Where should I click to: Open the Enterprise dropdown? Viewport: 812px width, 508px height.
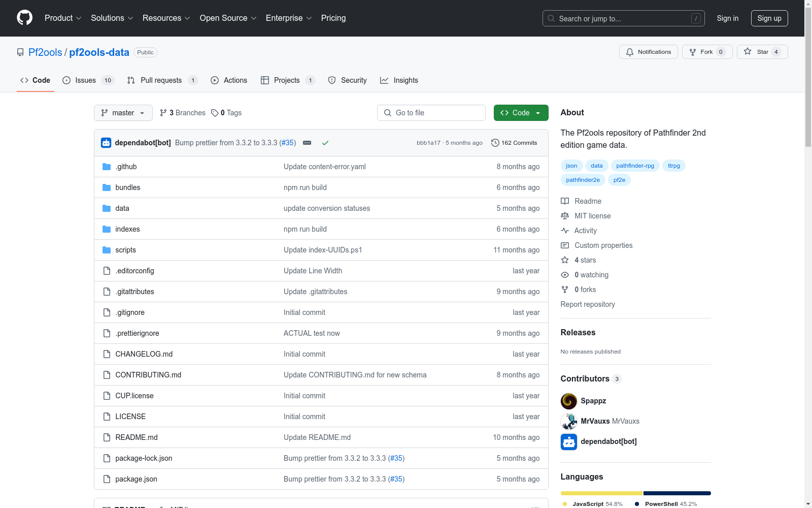[289, 18]
